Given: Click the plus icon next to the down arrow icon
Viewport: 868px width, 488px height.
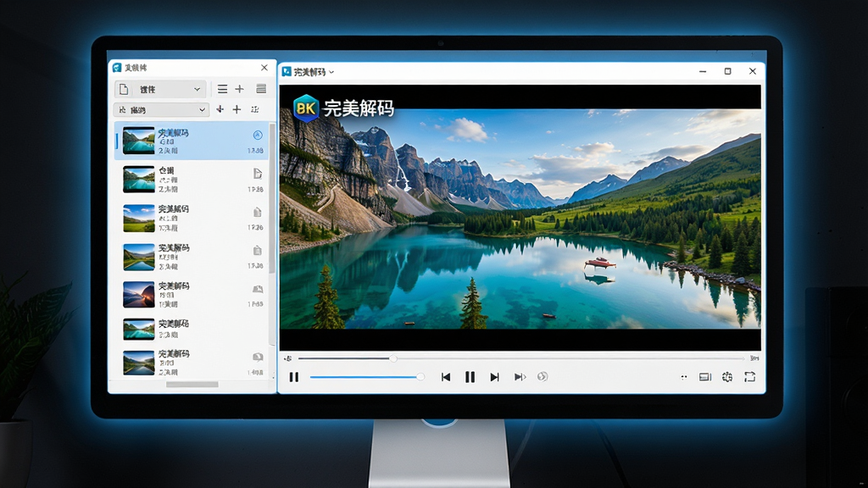Looking at the screenshot, I should pos(237,109).
